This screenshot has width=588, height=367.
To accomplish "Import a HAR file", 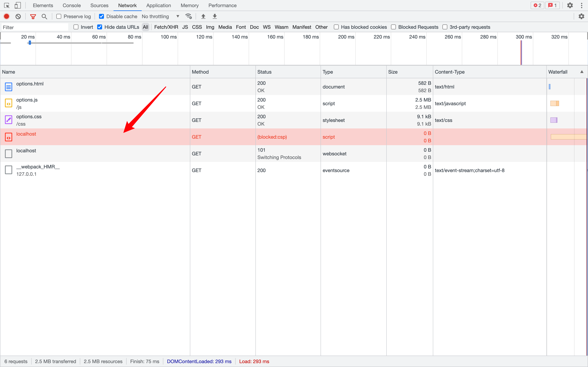I will click(203, 16).
